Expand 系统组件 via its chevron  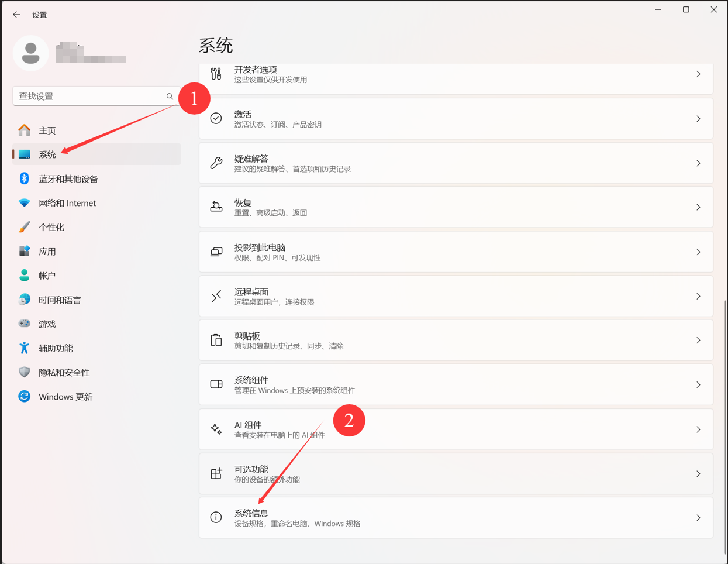coord(698,384)
